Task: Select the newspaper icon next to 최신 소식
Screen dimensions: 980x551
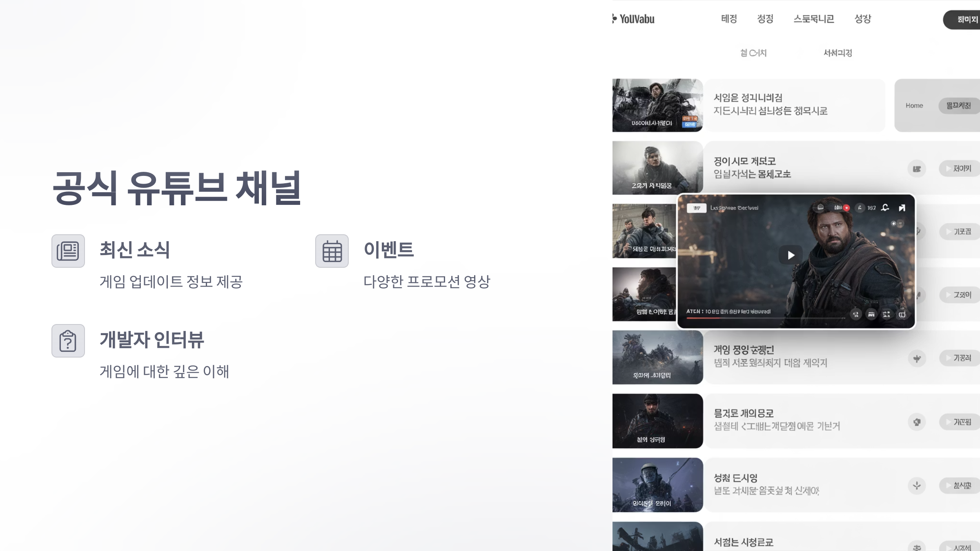Action: coord(68,251)
